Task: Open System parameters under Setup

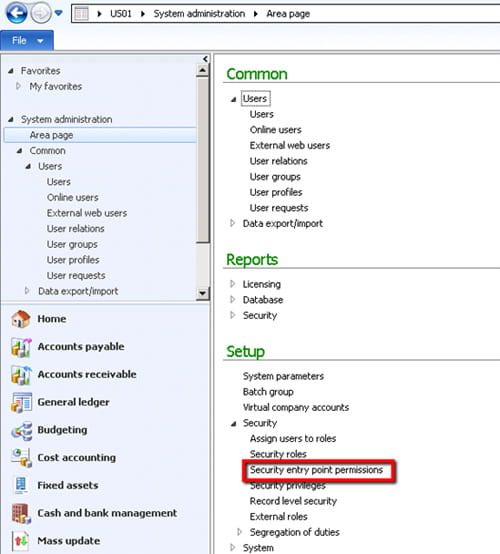Action: coord(283,376)
